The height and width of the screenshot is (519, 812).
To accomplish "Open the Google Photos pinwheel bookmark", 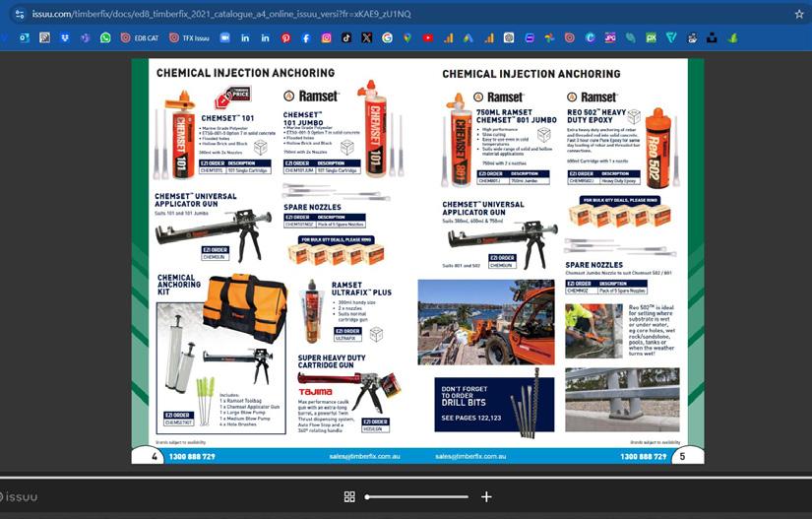I will click(549, 37).
